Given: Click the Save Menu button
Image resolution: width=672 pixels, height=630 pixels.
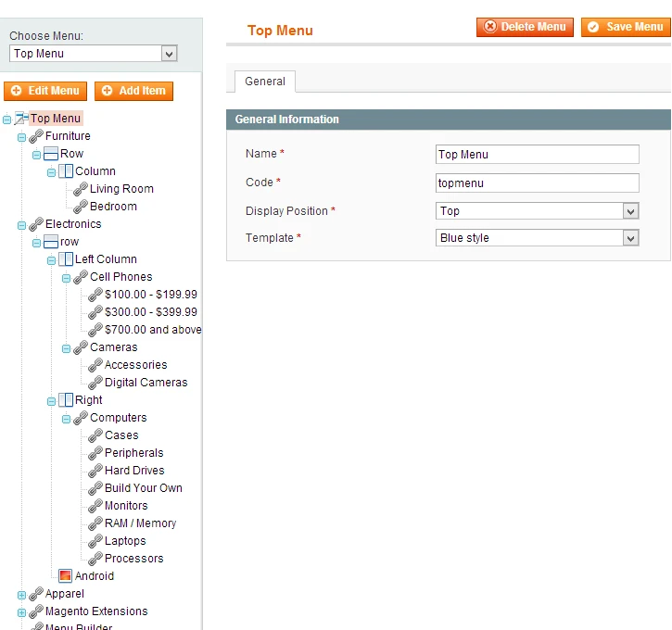Looking at the screenshot, I should point(626,27).
